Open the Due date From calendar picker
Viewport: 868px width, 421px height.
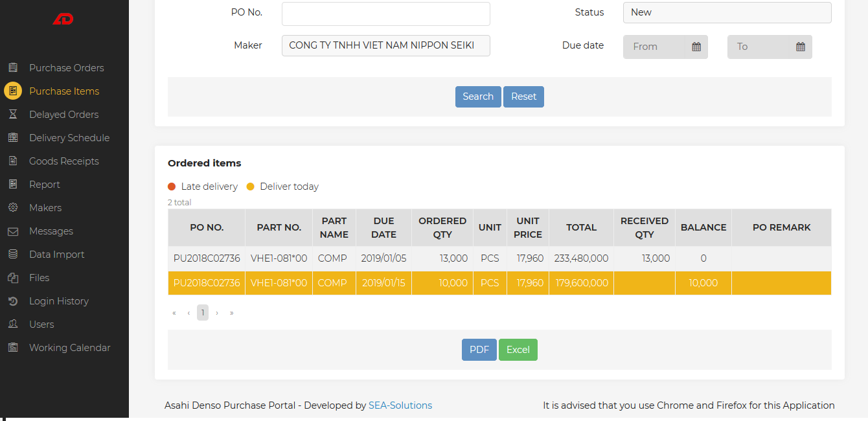pyautogui.click(x=696, y=47)
